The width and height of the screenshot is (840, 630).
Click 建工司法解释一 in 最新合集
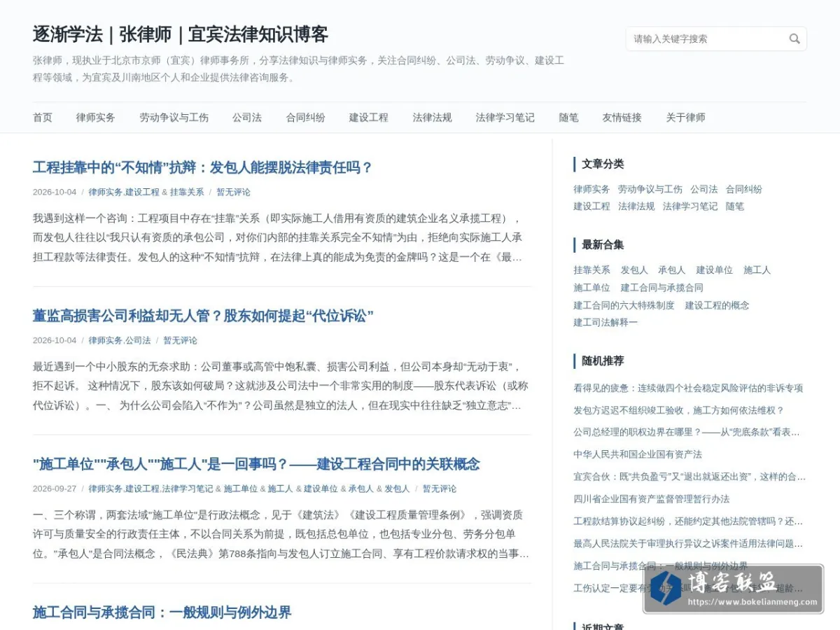(x=605, y=323)
